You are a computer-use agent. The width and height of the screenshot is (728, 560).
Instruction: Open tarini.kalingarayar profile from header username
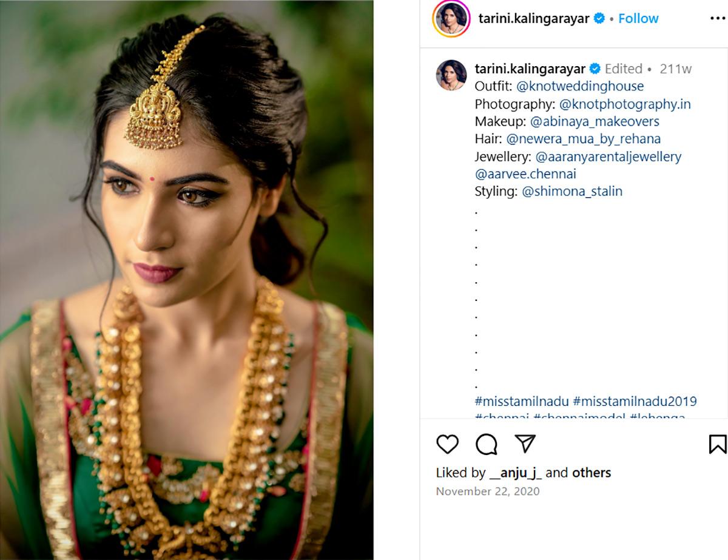point(534,18)
